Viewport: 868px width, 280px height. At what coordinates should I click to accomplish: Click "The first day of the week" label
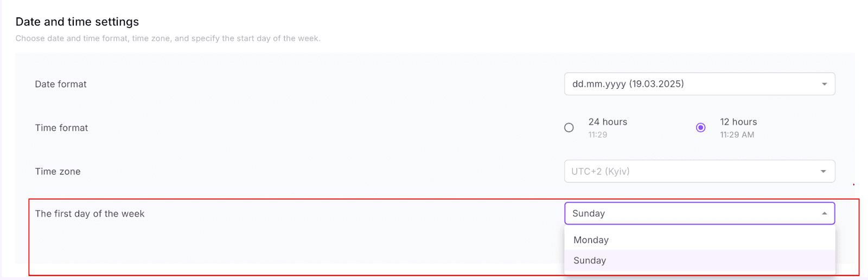(90, 214)
